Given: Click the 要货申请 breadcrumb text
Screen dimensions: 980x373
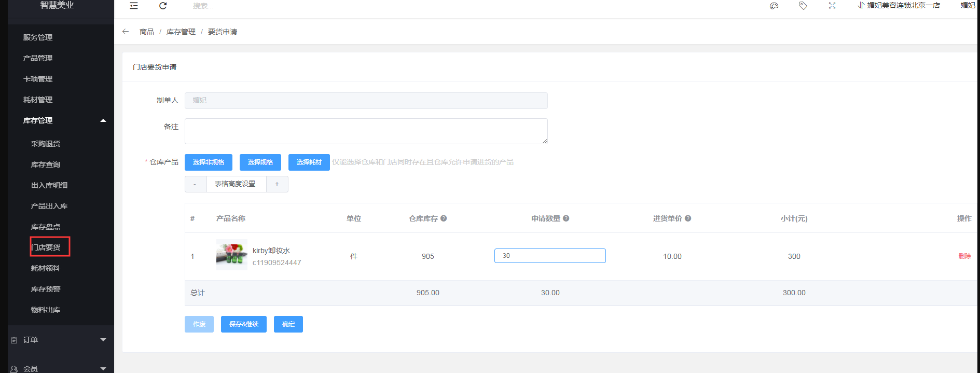Looking at the screenshot, I should [223, 32].
